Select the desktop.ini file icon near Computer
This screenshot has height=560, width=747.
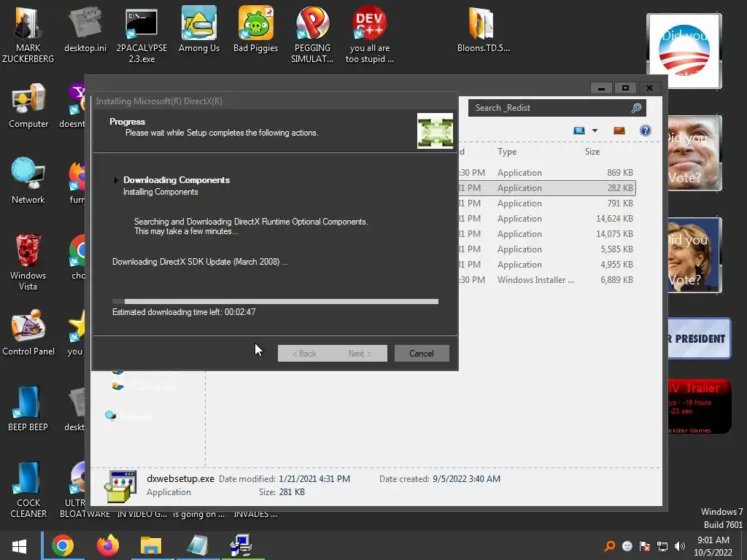85,29
